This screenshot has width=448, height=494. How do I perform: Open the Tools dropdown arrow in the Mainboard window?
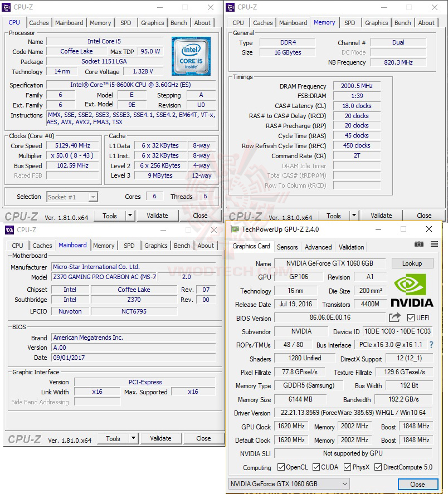(x=133, y=438)
